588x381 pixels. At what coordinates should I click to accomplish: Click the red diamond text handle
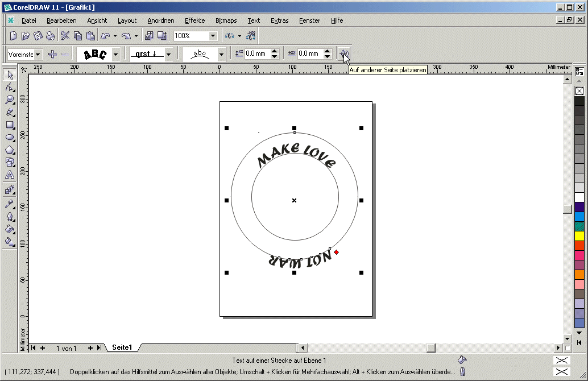click(337, 252)
